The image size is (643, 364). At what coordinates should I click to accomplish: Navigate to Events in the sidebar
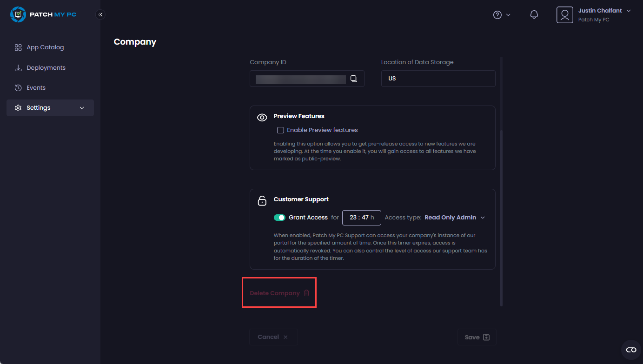click(36, 88)
